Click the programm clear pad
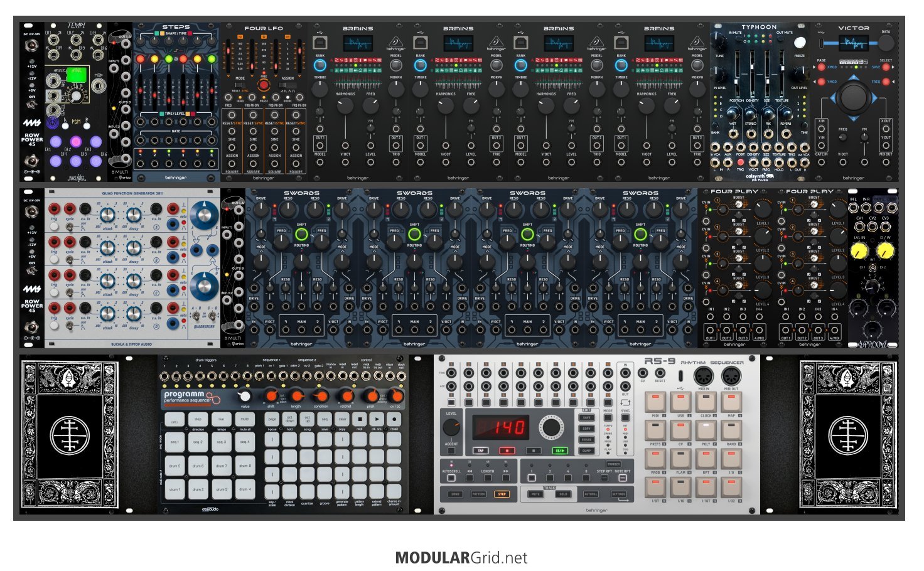Screen dimensions: 924x571 point(341,420)
